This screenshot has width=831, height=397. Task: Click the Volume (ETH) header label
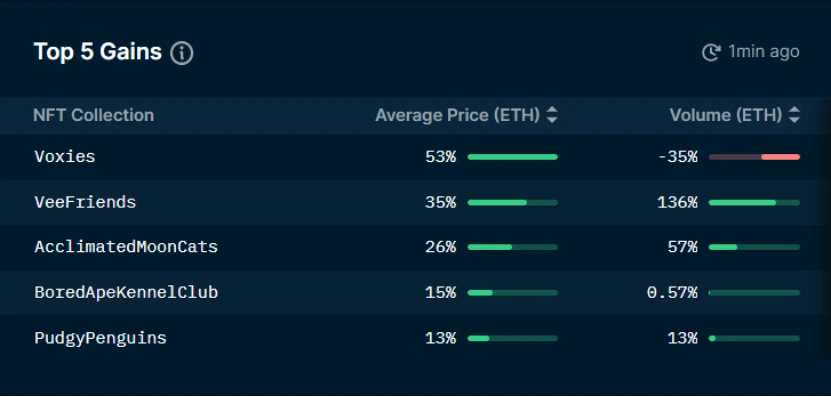coord(726,115)
